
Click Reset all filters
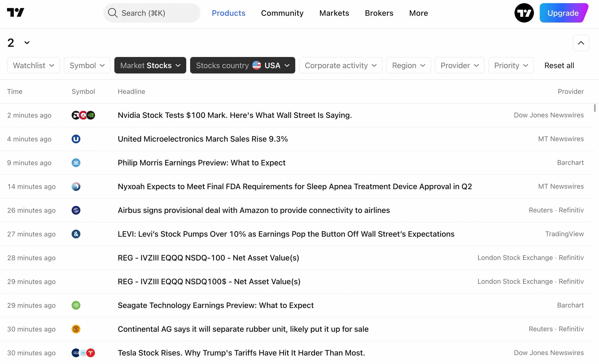[559, 65]
